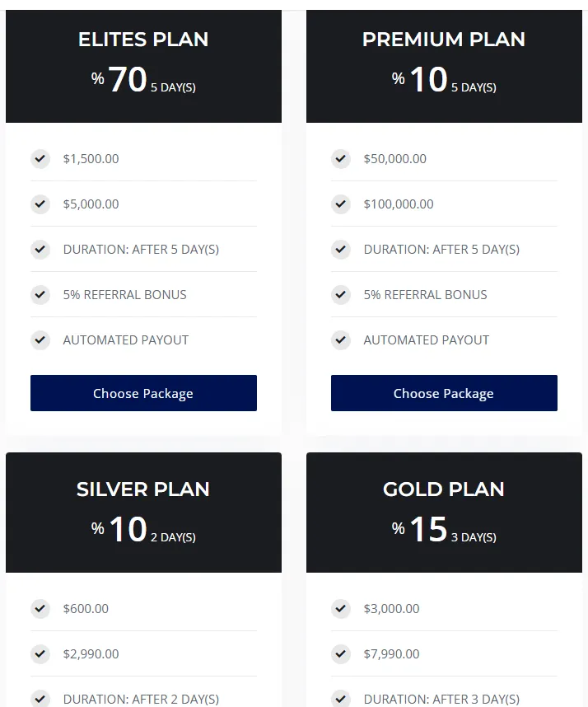Choose the Premium Plan package
588x707 pixels.
pos(444,393)
